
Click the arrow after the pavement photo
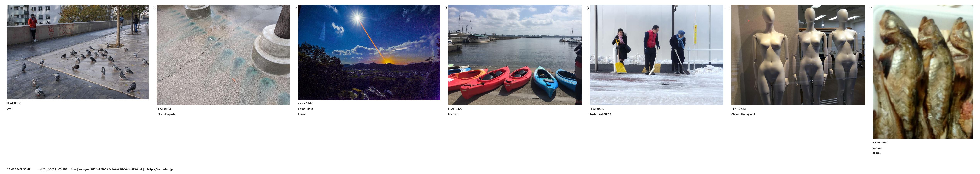pos(294,8)
